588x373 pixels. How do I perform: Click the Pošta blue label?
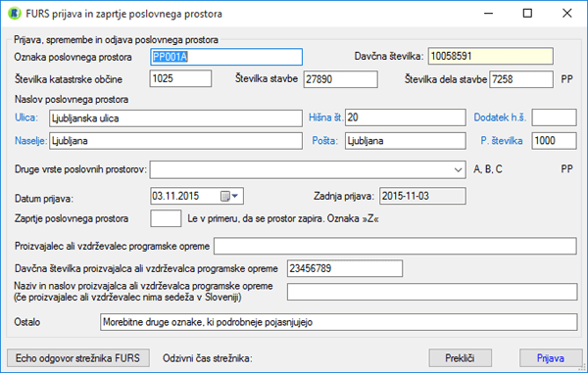tap(324, 141)
